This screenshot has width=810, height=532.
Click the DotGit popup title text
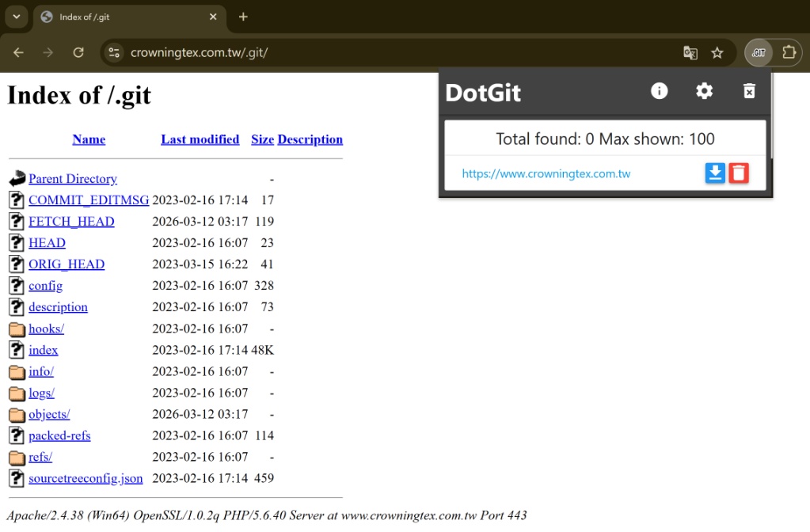(x=483, y=93)
